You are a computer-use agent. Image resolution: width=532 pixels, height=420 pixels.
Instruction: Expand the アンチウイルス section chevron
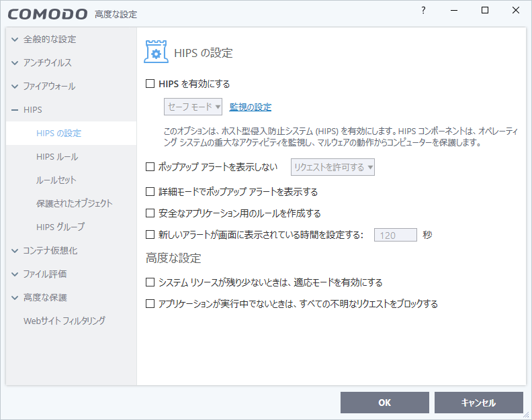click(x=15, y=63)
